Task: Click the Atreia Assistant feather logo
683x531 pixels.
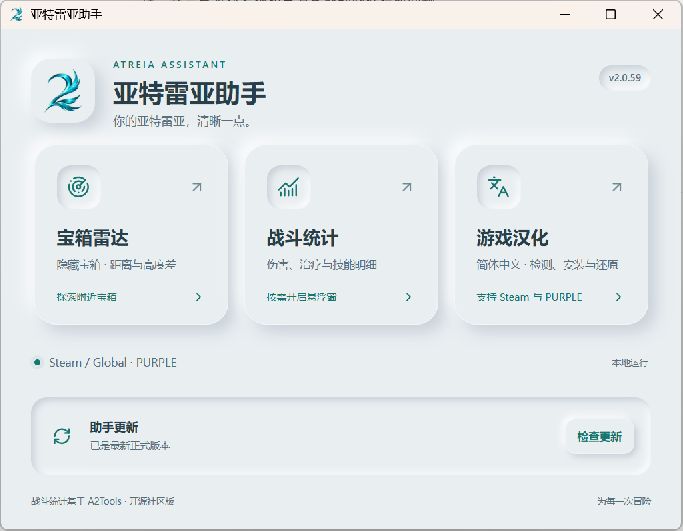Action: [64, 91]
